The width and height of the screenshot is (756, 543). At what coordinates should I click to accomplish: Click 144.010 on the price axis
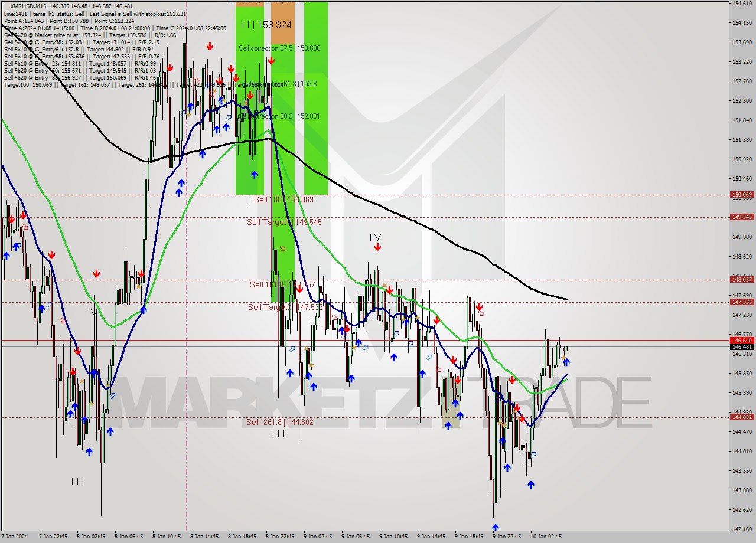coord(742,452)
